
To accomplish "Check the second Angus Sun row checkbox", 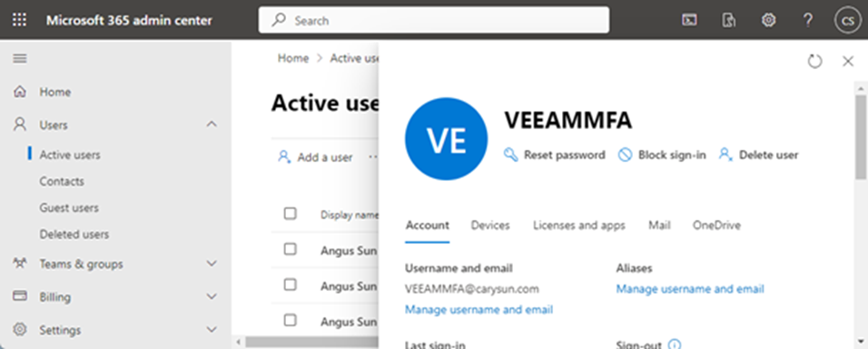I will coord(290,284).
